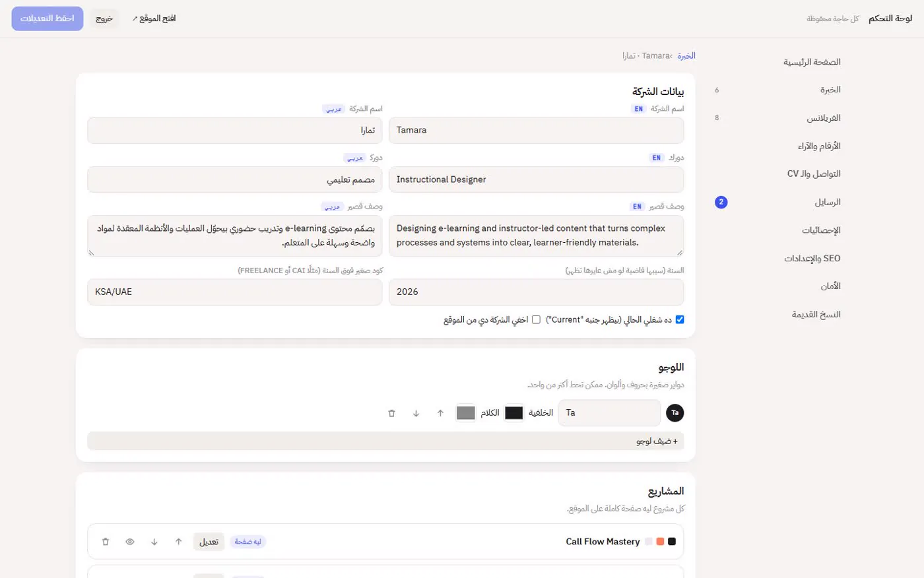Delete the Ta logo row

click(x=391, y=413)
